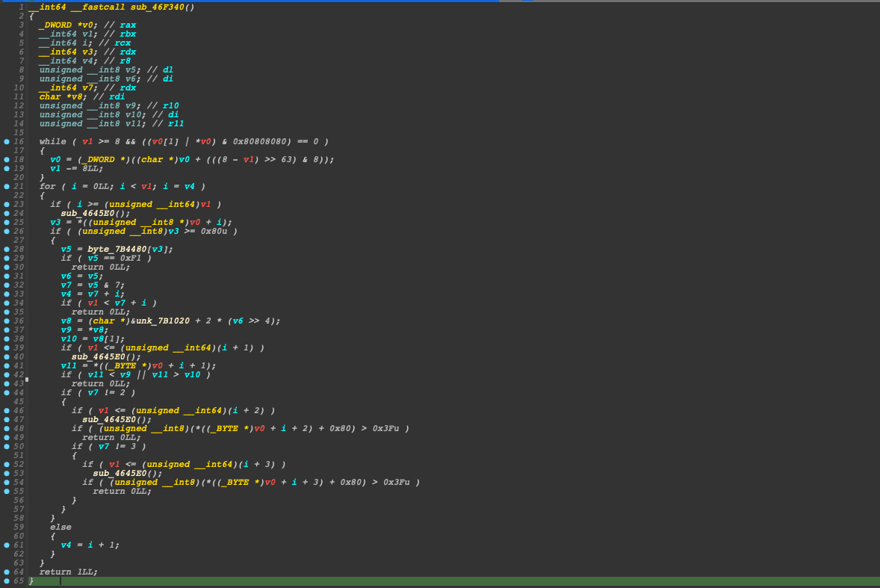880x588 pixels.
Task: Click the blue dot next to line 36
Action: pyautogui.click(x=7, y=321)
